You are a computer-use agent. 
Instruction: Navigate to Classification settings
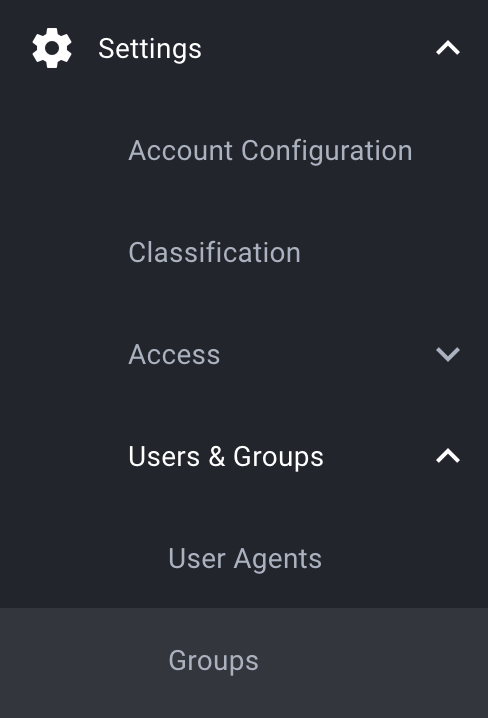[214, 252]
